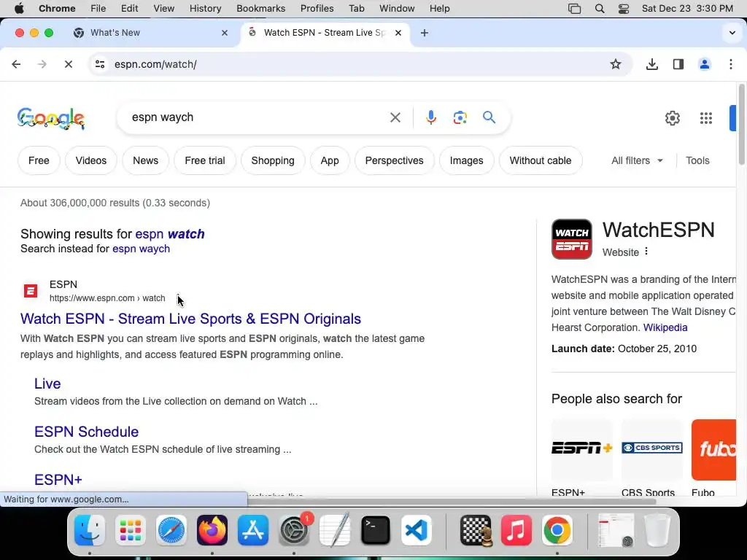
Task: Select the Images filter chip
Action: [466, 160]
